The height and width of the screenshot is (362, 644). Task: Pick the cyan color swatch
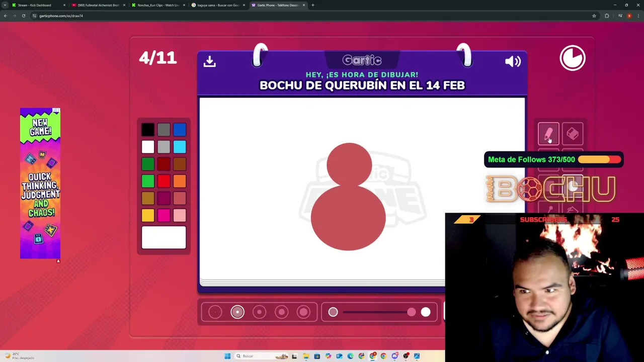180,147
